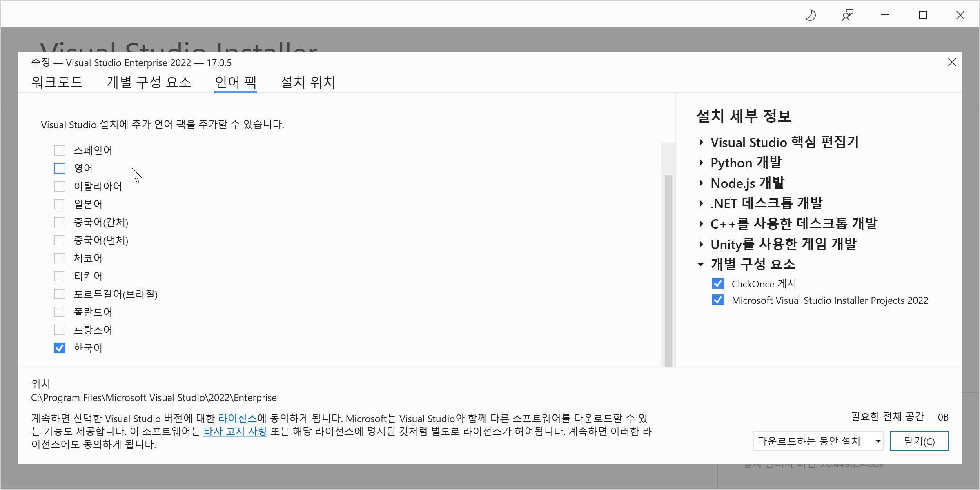
Task: Collapse the 개별 구성 요소 section
Action: [x=701, y=264]
